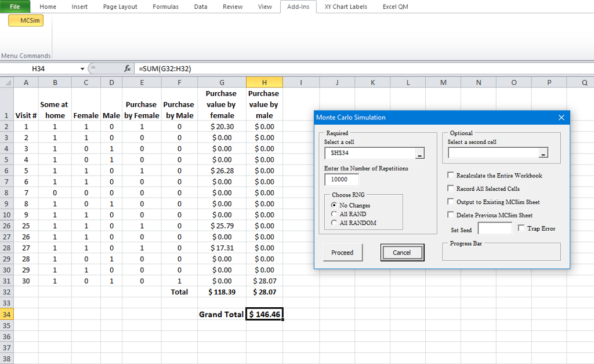Enable the Trap Error option

point(520,227)
